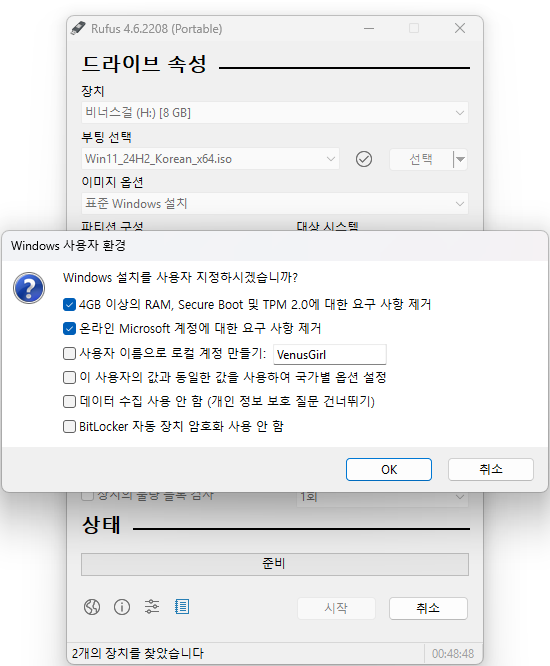Open the device dropdown 비너스걸 (H:)

click(275, 113)
